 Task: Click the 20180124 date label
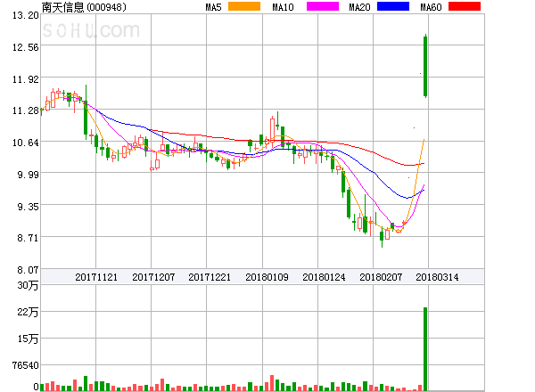[x=324, y=277]
